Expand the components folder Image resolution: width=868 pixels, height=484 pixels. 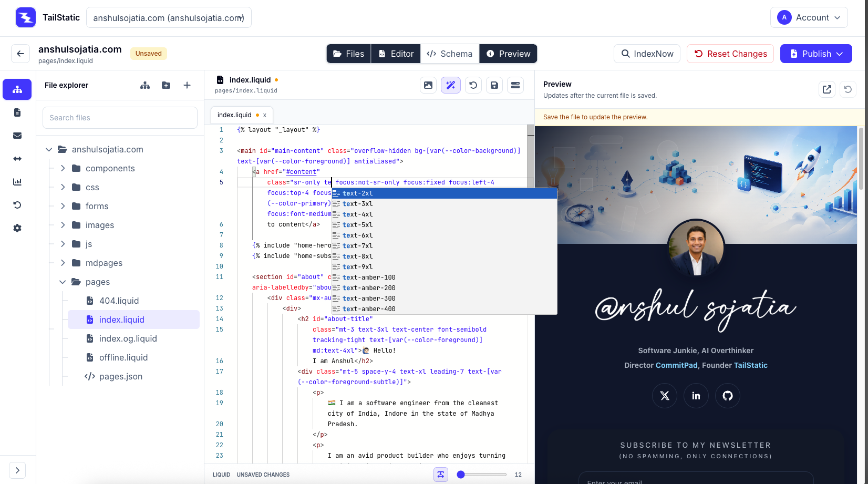click(63, 168)
